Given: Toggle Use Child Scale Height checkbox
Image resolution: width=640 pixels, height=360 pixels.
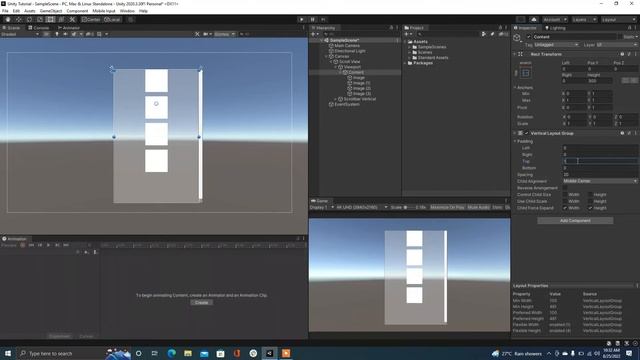Looking at the screenshot, I should point(590,201).
